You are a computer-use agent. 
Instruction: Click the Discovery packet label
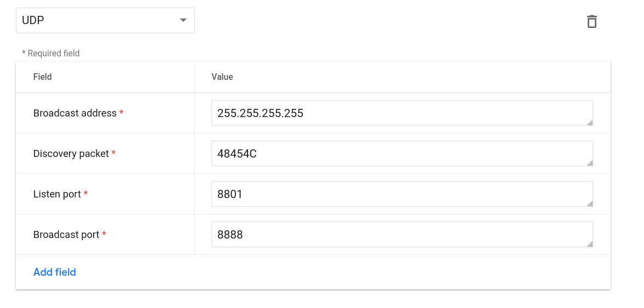point(71,154)
